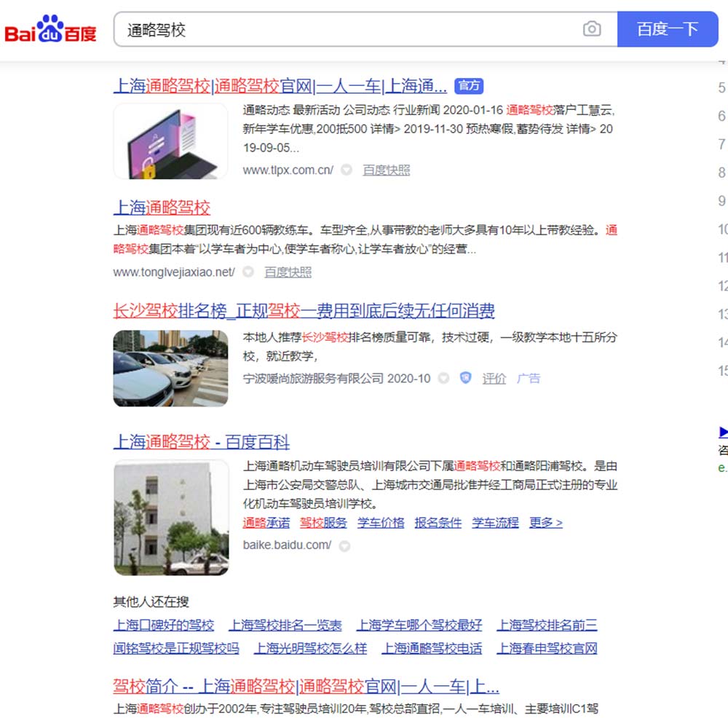The image size is (728, 718).
Task: Open 百度快照 for tlpx.com.cn result
Action: [387, 170]
